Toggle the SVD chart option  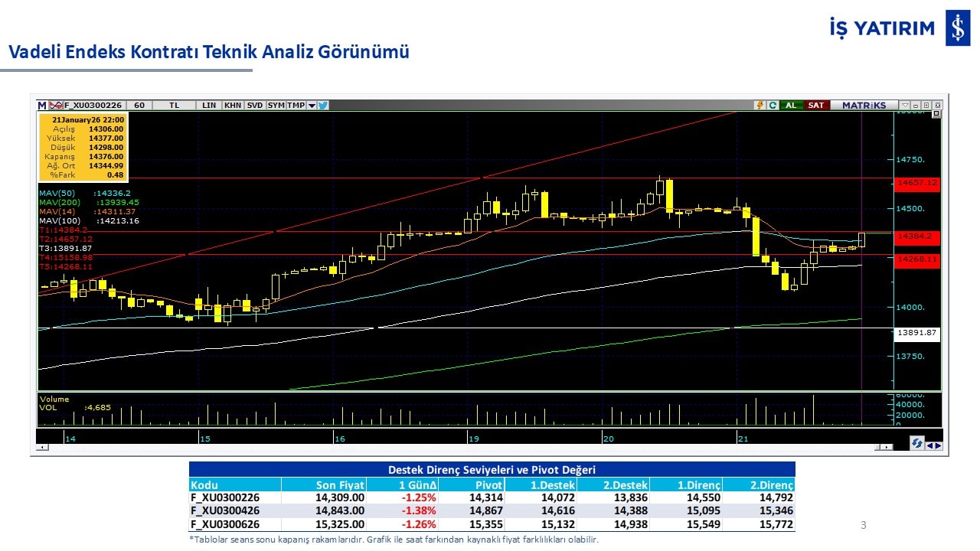255,106
